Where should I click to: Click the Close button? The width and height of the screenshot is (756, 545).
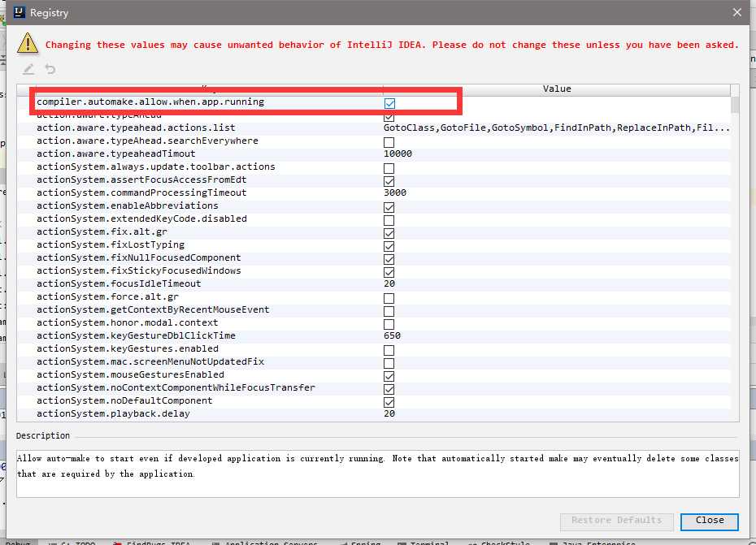[x=709, y=521]
